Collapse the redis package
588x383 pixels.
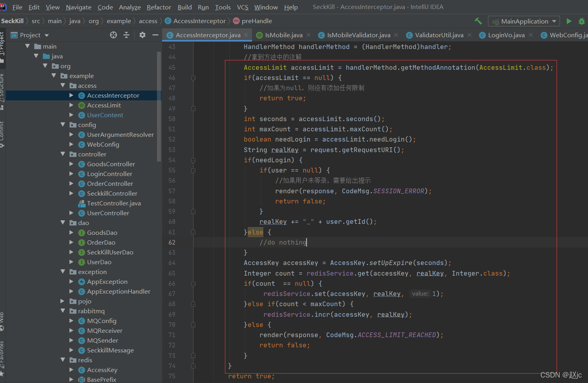(x=63, y=360)
